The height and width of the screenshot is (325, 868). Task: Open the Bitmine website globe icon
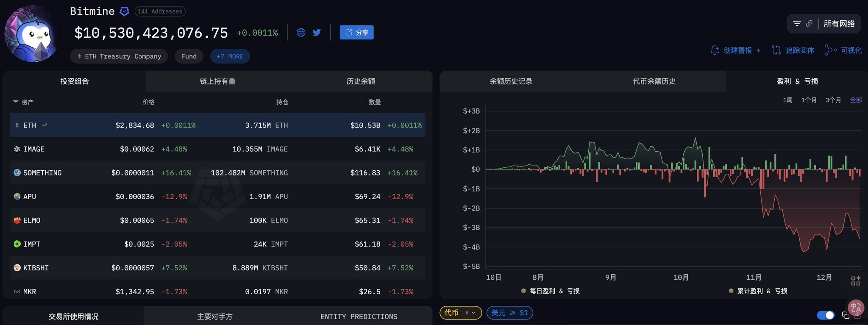301,33
